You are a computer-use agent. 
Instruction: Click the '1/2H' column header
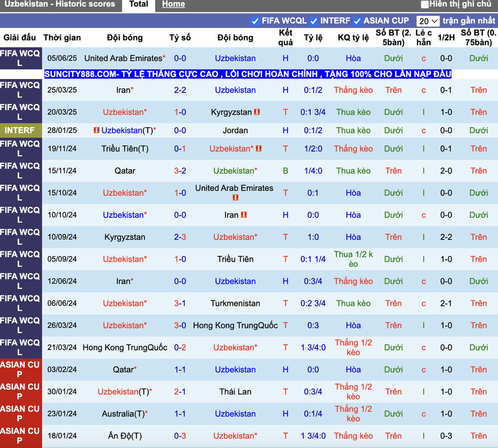pos(446,38)
